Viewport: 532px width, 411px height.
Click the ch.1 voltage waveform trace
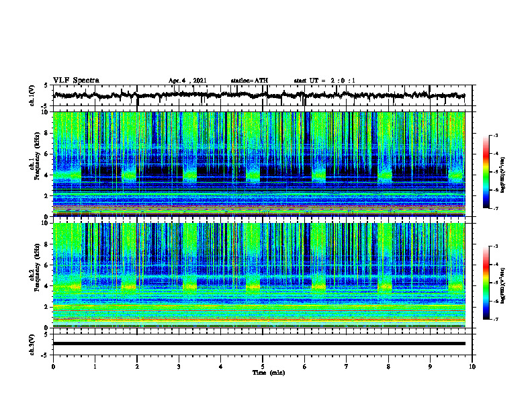pos(259,95)
